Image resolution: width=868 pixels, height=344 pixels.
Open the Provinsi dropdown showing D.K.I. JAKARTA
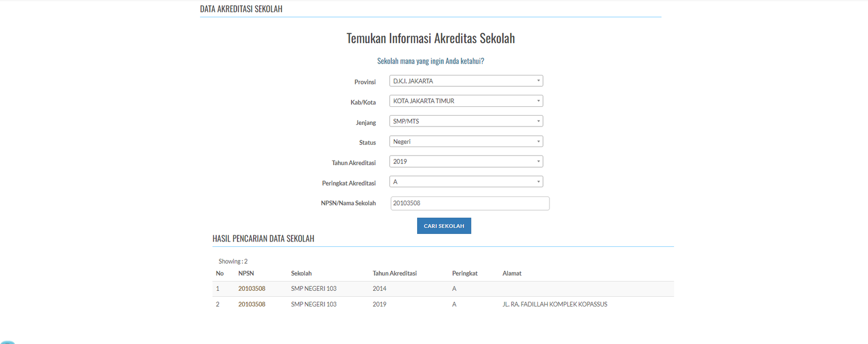pyautogui.click(x=465, y=81)
